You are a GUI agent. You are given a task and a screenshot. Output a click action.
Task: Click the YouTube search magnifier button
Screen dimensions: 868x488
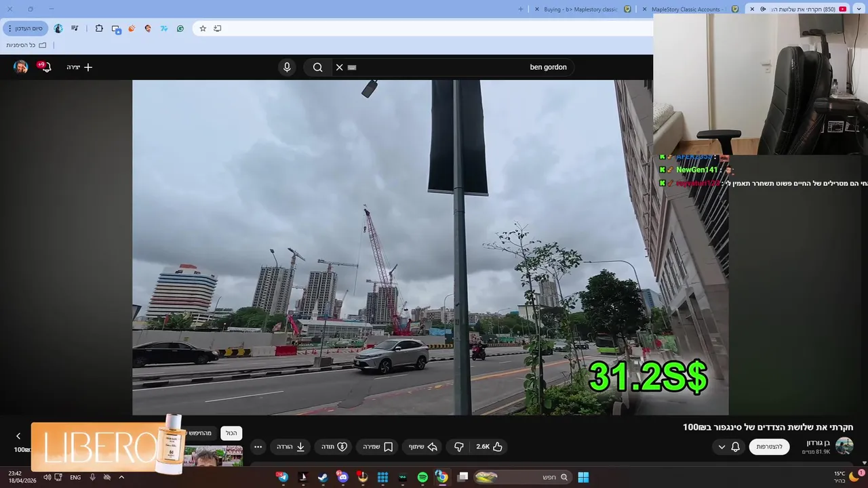(317, 67)
